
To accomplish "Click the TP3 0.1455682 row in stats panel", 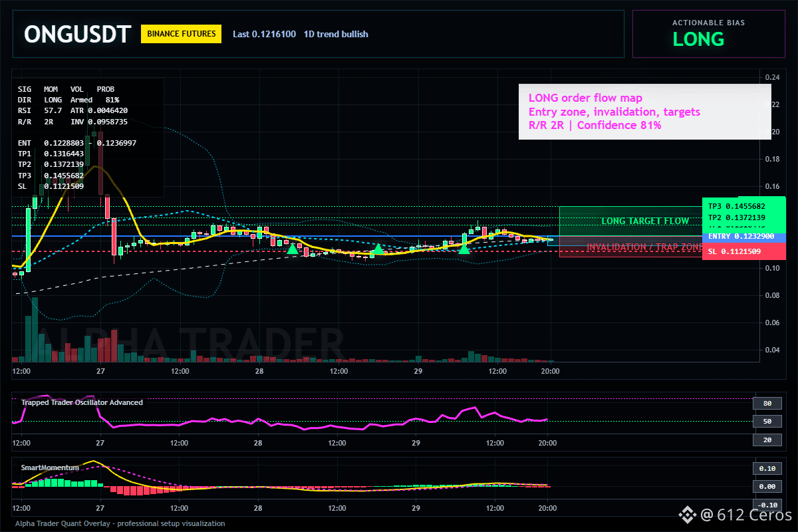I will 51,176.
